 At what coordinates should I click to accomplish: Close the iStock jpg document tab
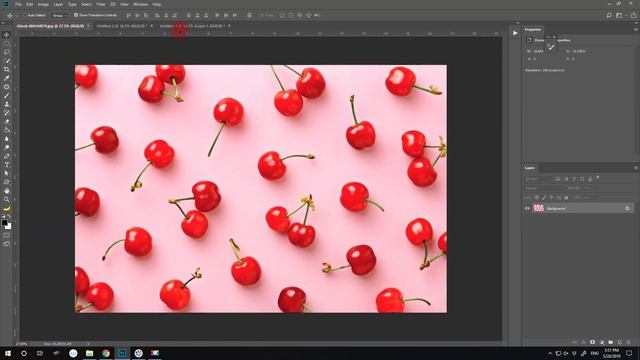click(x=88, y=26)
